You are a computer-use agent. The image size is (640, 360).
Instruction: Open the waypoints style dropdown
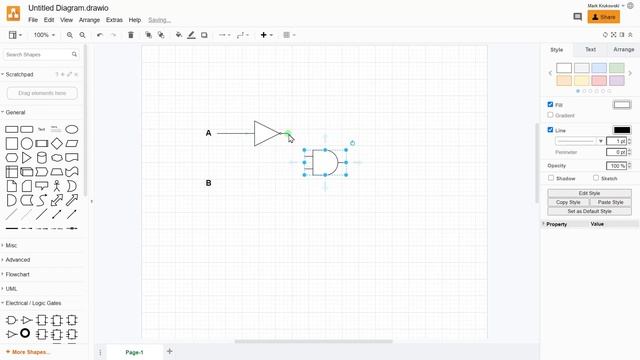coord(242,35)
